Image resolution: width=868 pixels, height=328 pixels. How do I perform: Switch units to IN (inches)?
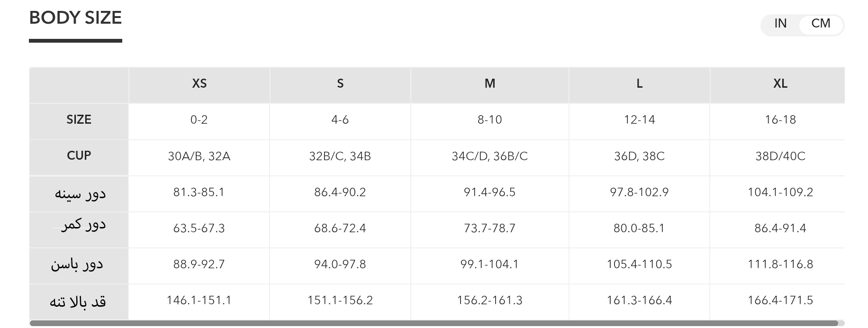click(780, 24)
